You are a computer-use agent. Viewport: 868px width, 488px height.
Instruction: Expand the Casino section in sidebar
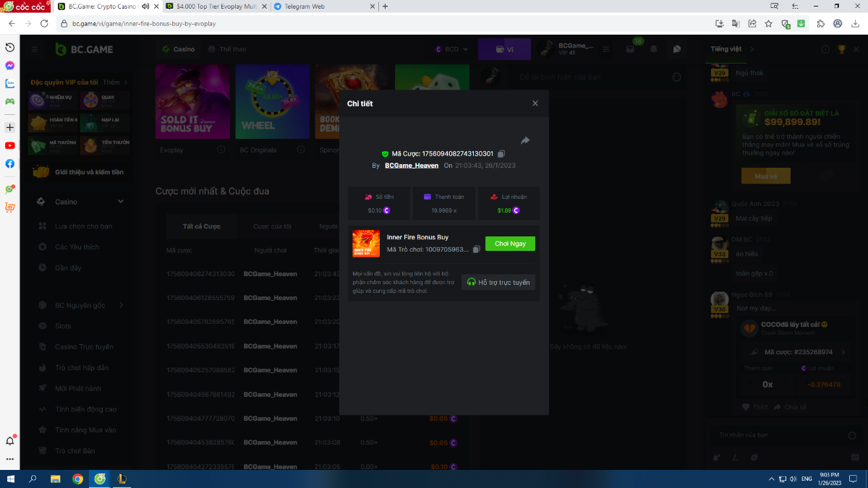coord(121,202)
